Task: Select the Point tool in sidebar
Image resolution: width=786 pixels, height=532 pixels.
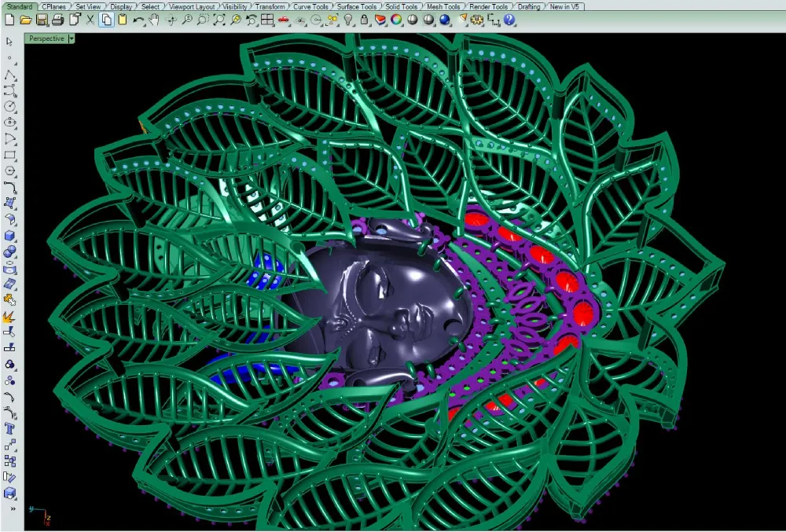Action: 9,58
